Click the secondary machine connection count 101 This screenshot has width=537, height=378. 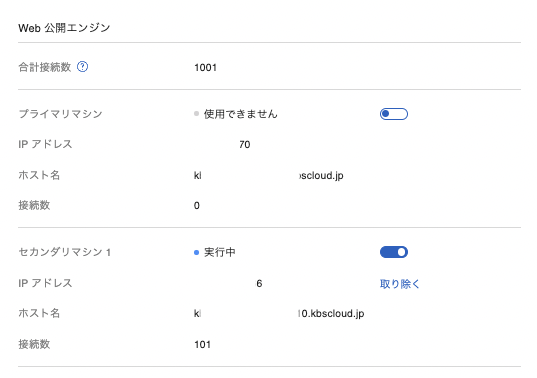pos(202,344)
